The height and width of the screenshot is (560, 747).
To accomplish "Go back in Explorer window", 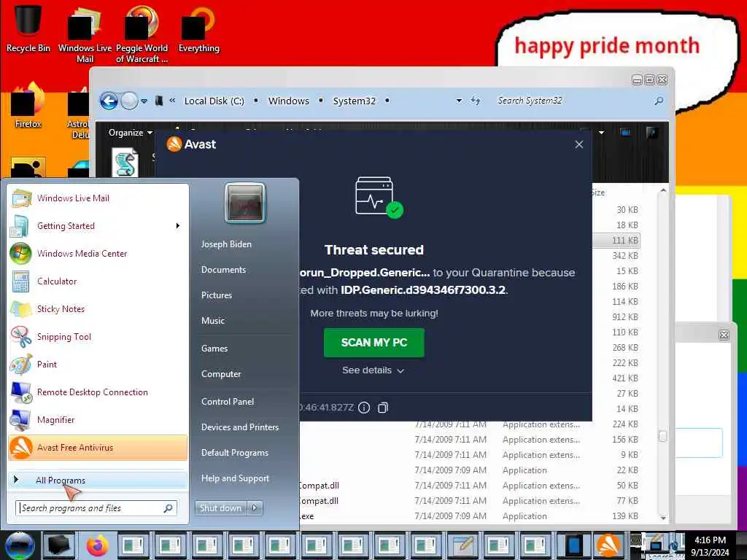I will 109,101.
